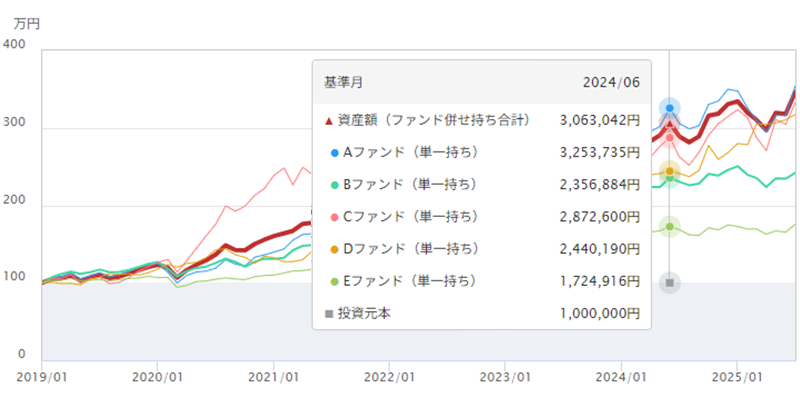
Task: Click the blue dot beside Aファンド in tooltip
Action: [333, 153]
